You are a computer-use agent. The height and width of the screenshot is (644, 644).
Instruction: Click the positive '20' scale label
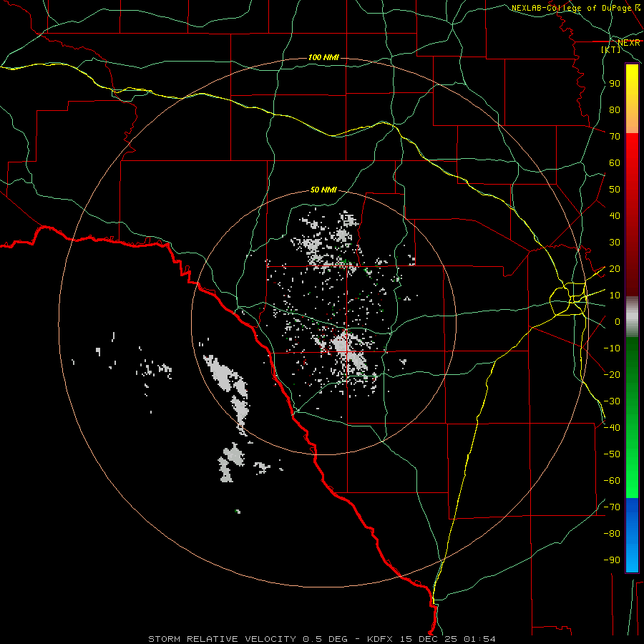point(615,268)
